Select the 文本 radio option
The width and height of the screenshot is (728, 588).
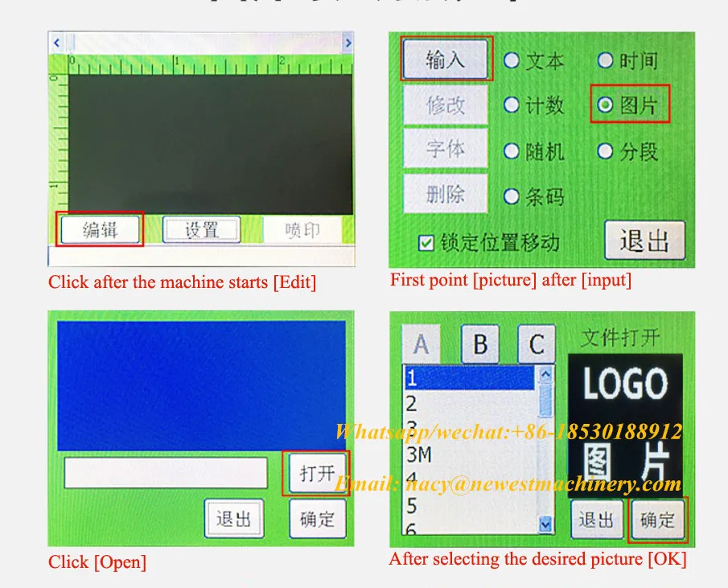(x=511, y=60)
